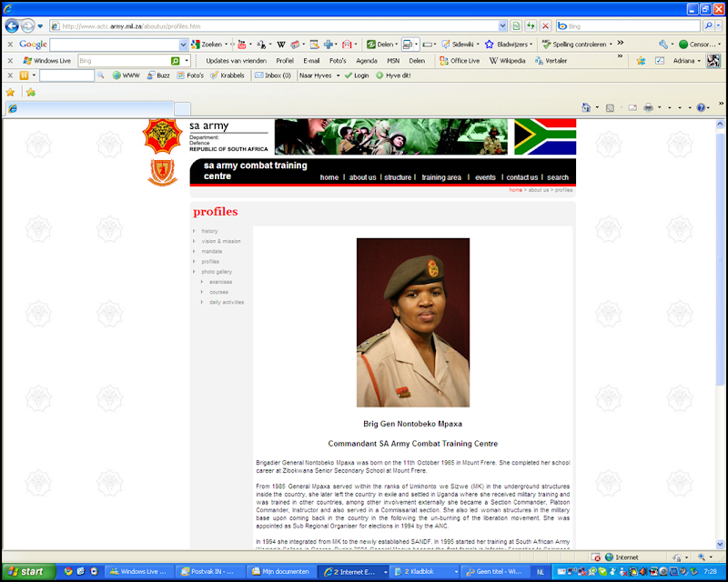Viewport: 728px width, 582px height.
Task: Open the address bar dropdown arrow
Action: click(502, 26)
